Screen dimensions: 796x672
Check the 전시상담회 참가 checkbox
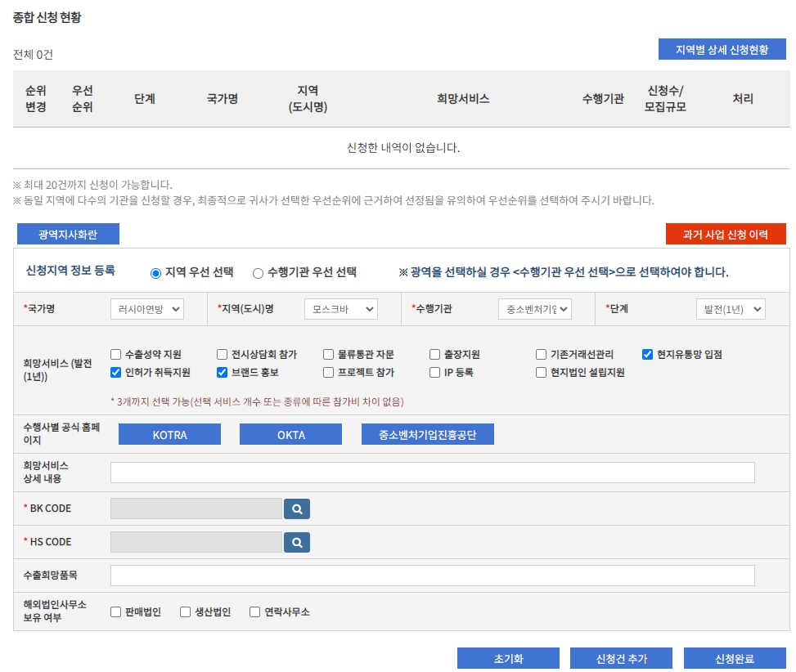click(220, 353)
